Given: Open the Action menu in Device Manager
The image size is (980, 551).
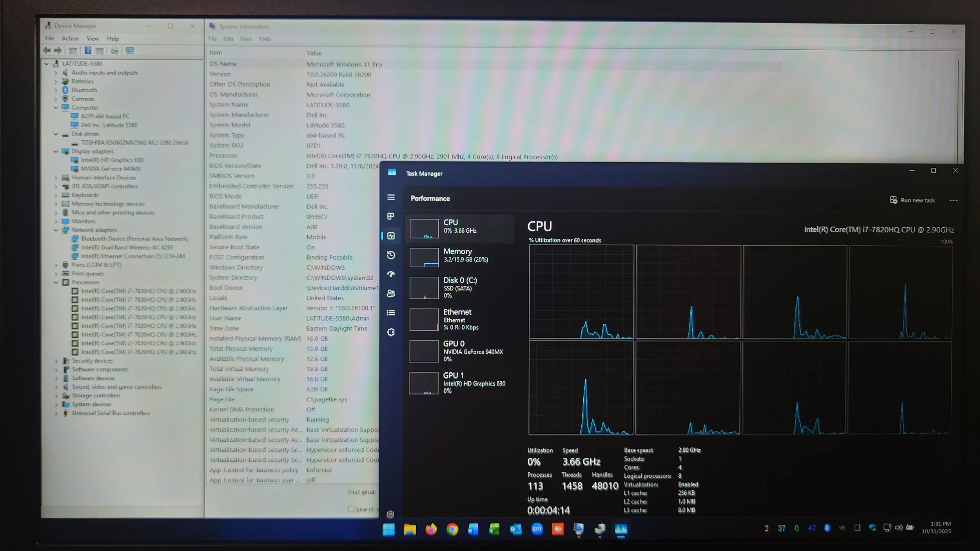Looking at the screenshot, I should point(70,38).
